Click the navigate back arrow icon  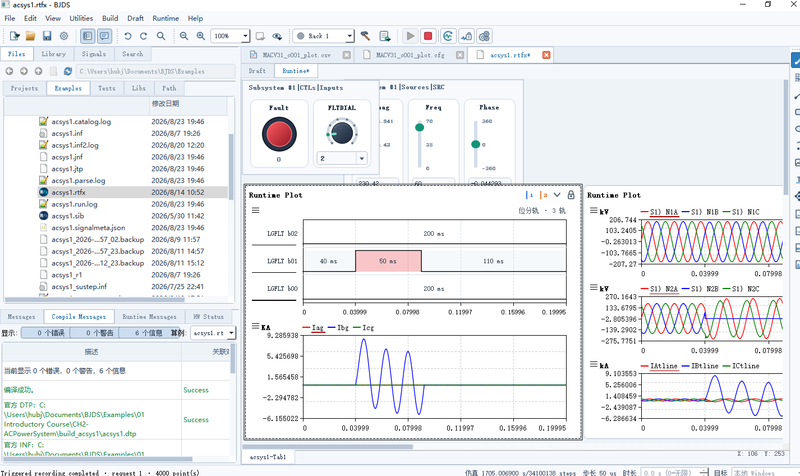click(x=9, y=71)
